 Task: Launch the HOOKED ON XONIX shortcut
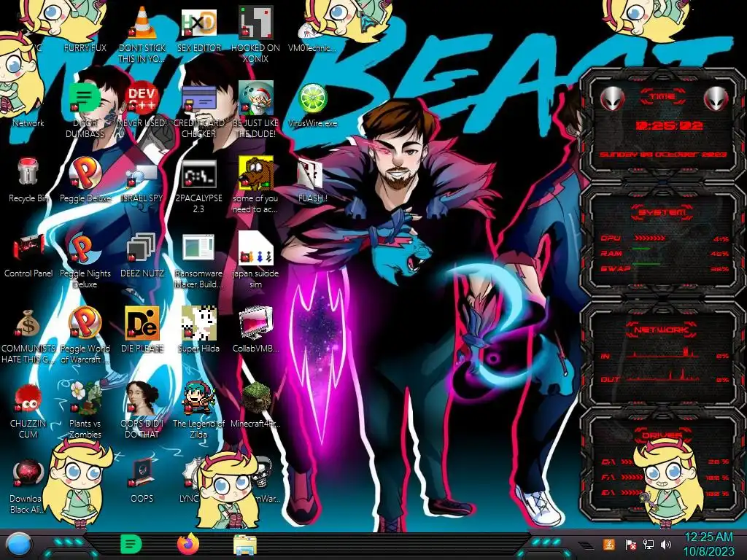pos(256,23)
